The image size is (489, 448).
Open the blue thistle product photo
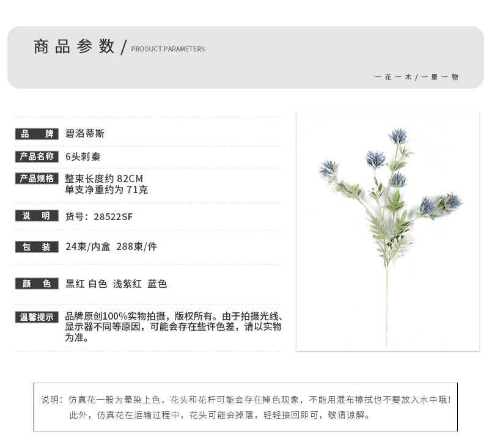click(388, 232)
